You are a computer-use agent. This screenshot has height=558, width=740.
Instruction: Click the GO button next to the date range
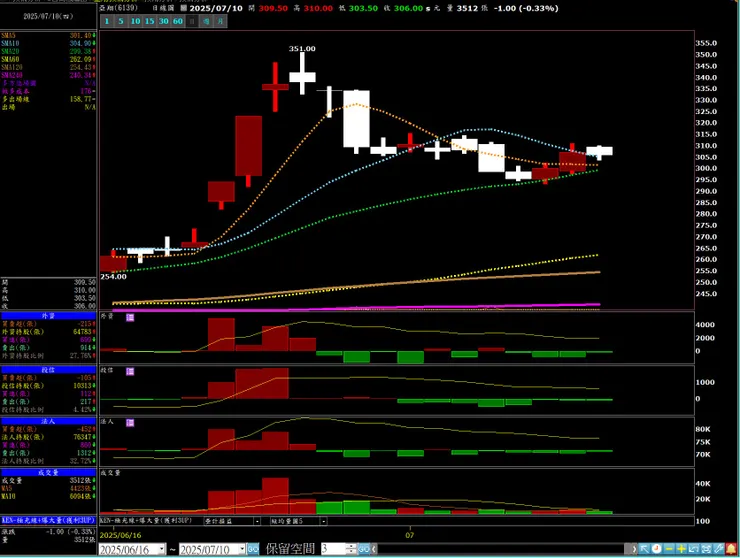[253, 549]
